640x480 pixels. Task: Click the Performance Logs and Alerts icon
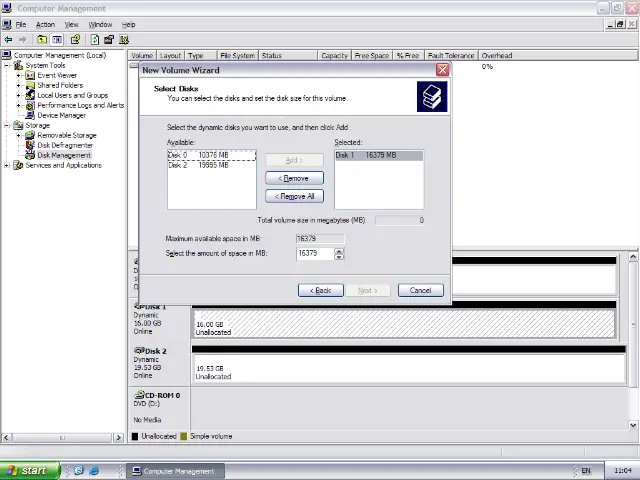click(x=30, y=105)
